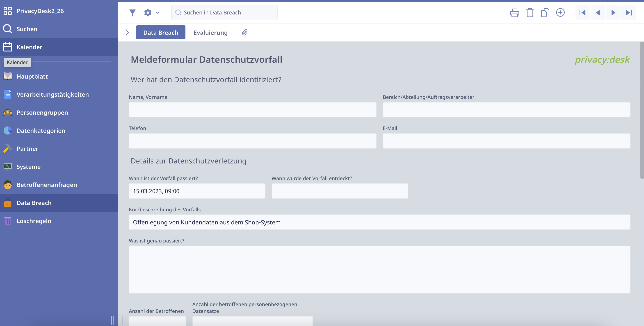Select the Data Breach tab
This screenshot has width=644, height=326.
tap(160, 33)
